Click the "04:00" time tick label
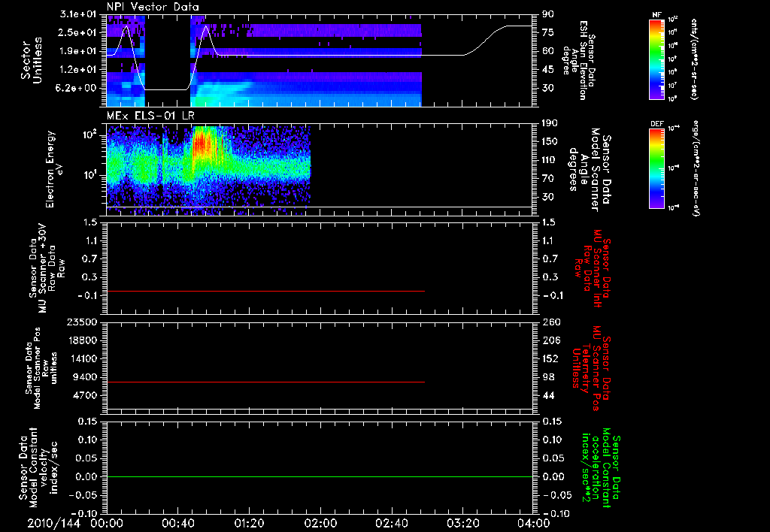Viewport: 770px width, 532px height. [533, 523]
